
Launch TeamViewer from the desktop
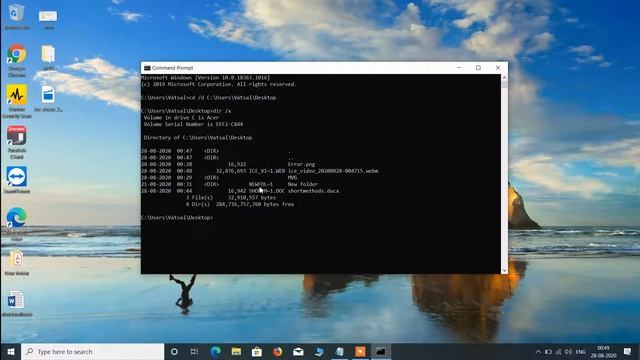tap(16, 180)
